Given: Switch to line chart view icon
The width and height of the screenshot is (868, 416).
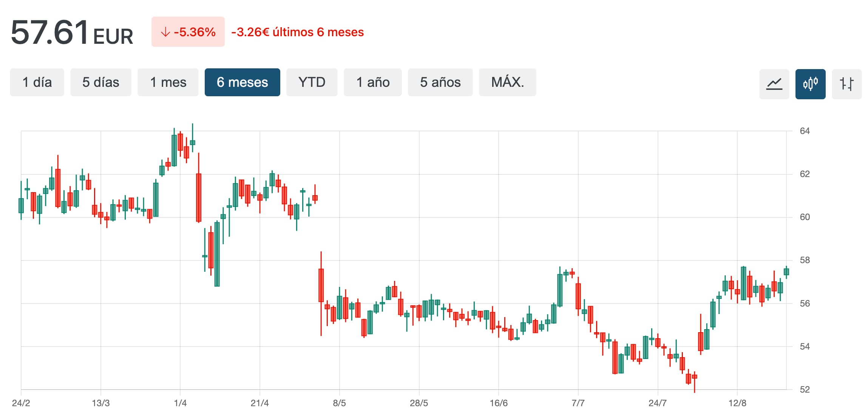Looking at the screenshot, I should [x=774, y=84].
